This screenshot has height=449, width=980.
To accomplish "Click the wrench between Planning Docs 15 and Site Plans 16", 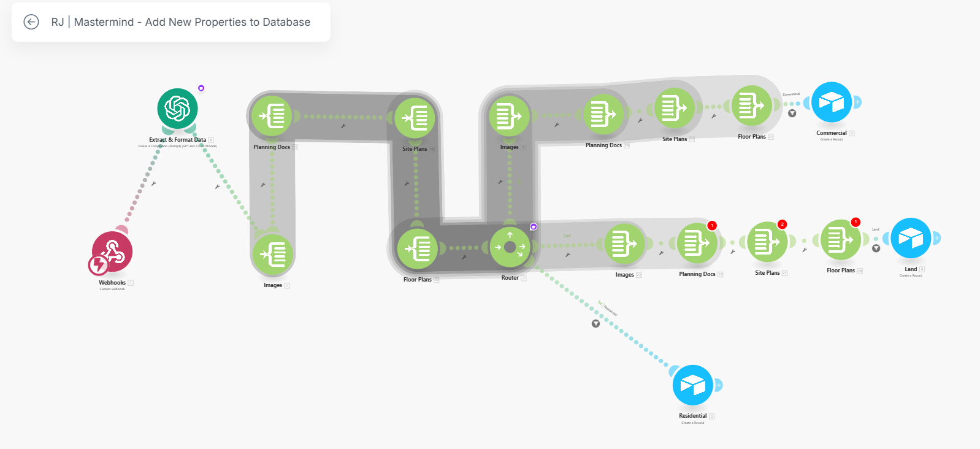I will 343,126.
